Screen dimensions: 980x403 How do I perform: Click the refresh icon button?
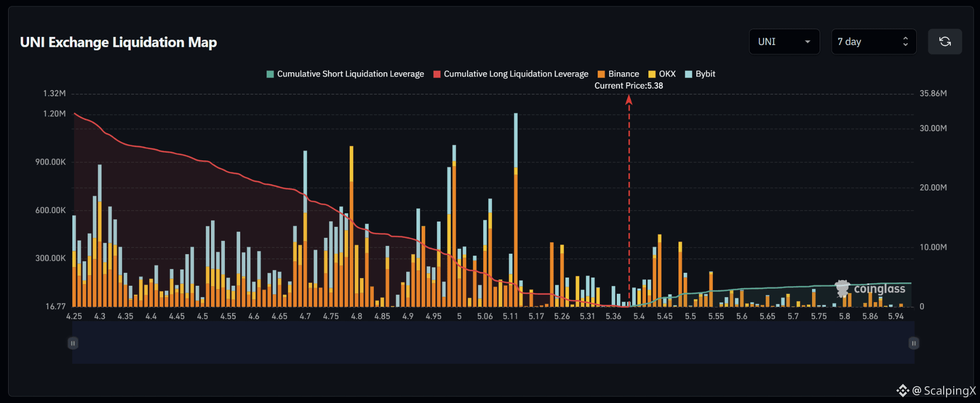point(945,42)
